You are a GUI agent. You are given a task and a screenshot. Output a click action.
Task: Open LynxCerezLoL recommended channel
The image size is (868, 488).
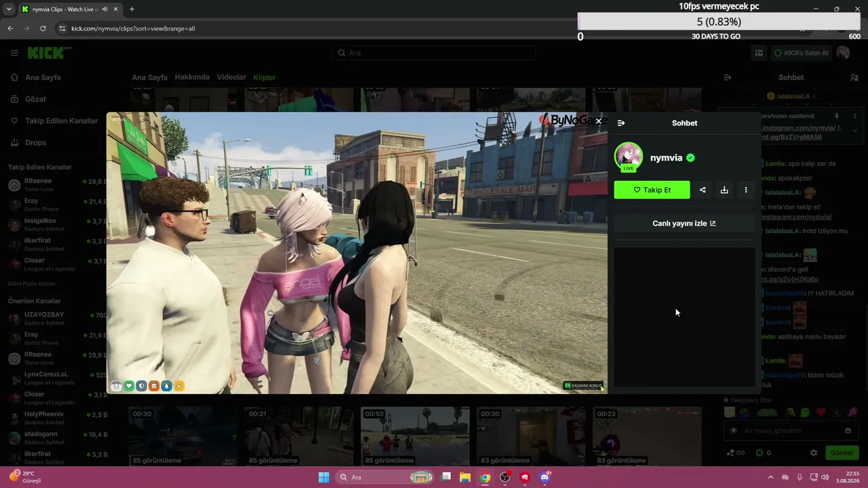(57, 378)
